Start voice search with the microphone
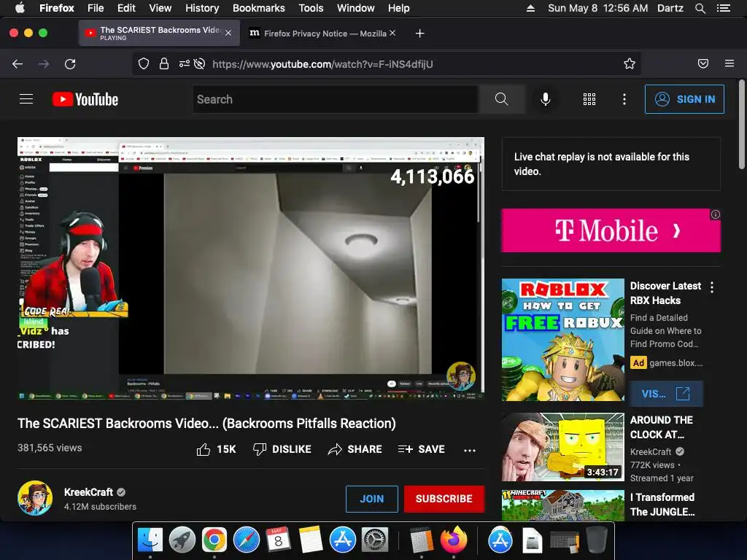The image size is (747, 560). pyautogui.click(x=546, y=99)
